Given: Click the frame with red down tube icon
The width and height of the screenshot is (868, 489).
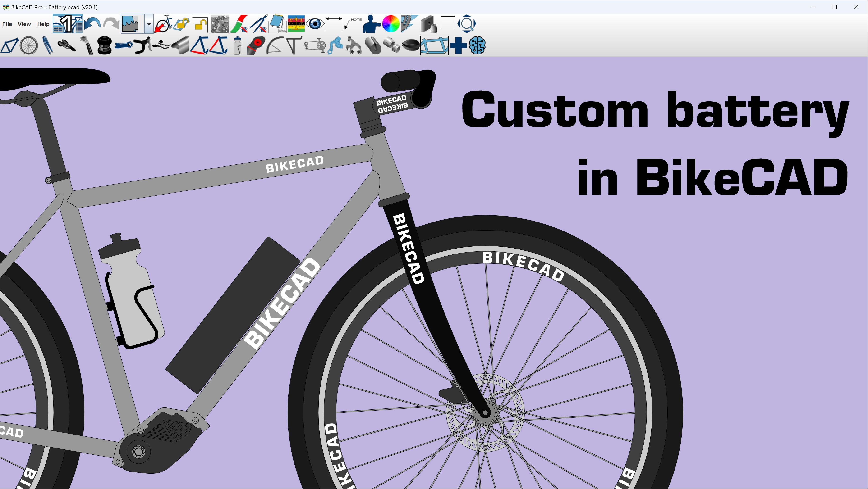Looking at the screenshot, I should 218,45.
